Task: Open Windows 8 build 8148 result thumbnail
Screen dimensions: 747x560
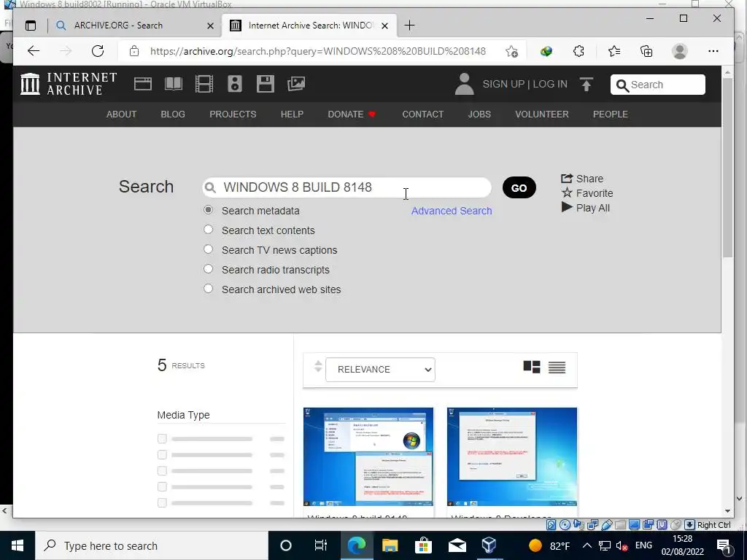Action: click(x=368, y=456)
